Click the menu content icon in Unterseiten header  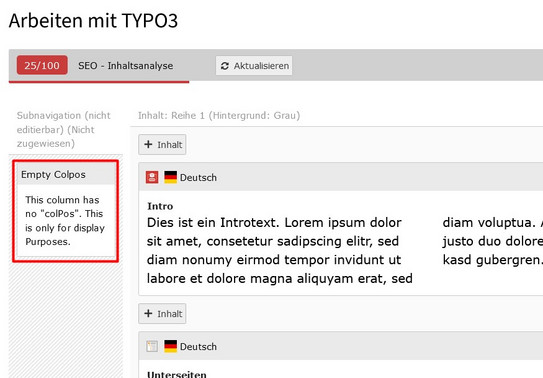(152, 346)
